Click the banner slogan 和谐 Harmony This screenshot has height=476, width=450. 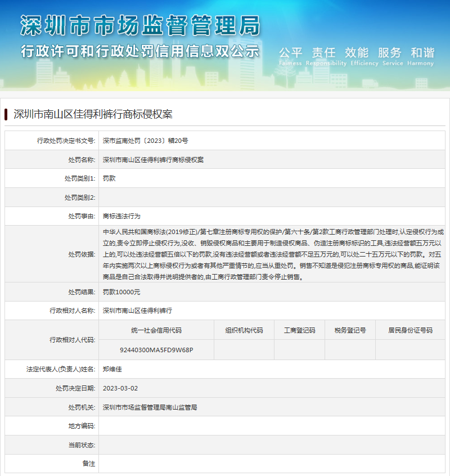tap(421, 56)
